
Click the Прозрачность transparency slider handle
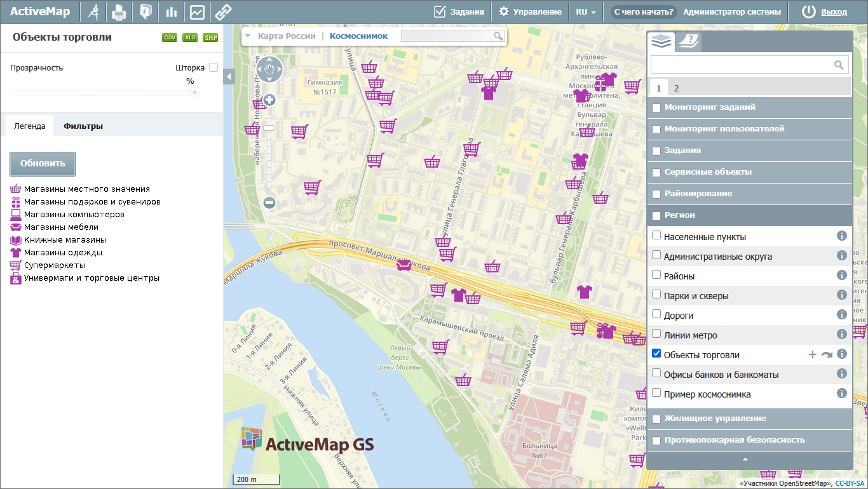point(194,93)
